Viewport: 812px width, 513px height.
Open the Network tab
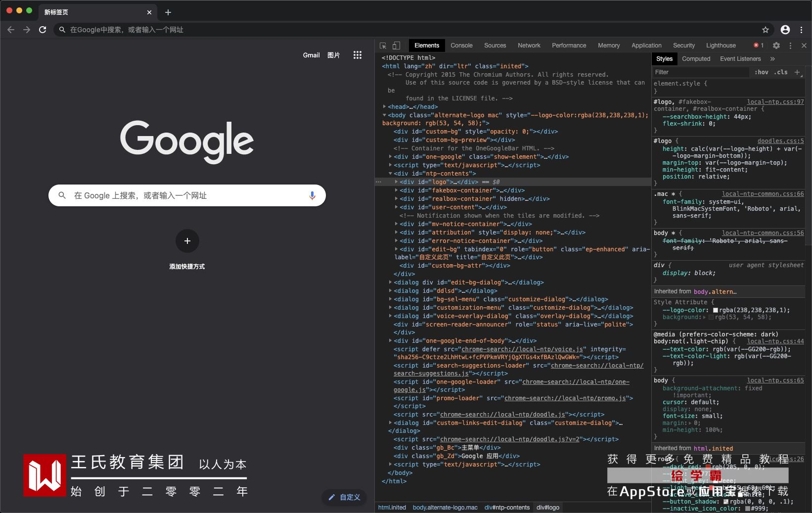click(x=529, y=46)
